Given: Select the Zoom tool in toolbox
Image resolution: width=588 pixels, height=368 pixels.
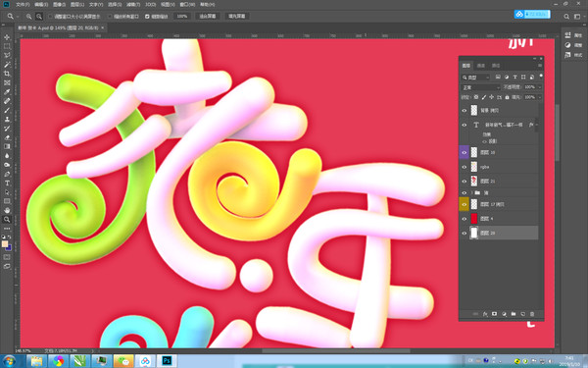Looking at the screenshot, I should (x=7, y=219).
